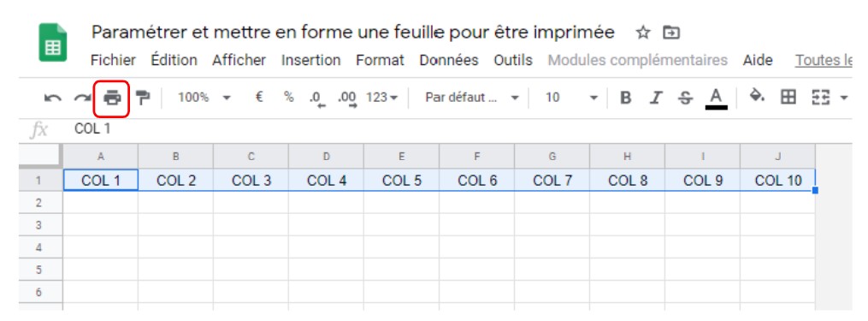Expand the Par défaut font dropdown
The width and height of the screenshot is (868, 321).
pyautogui.click(x=472, y=98)
